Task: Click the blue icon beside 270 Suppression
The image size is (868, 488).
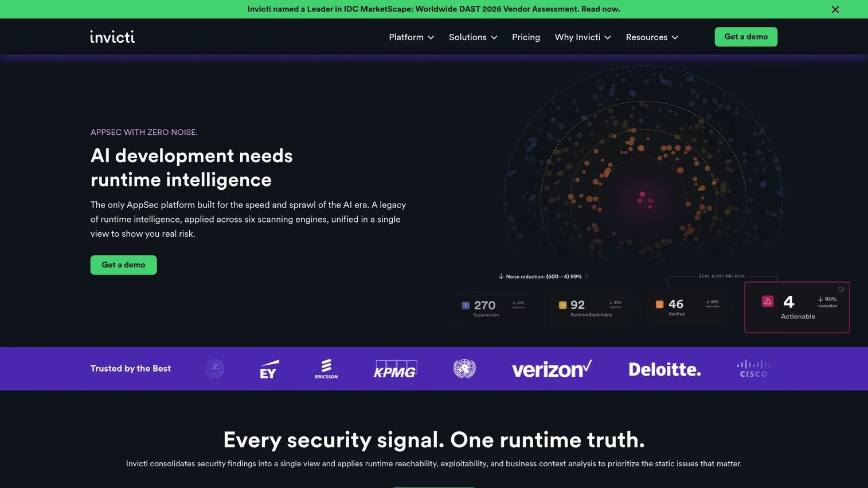Action: click(466, 306)
